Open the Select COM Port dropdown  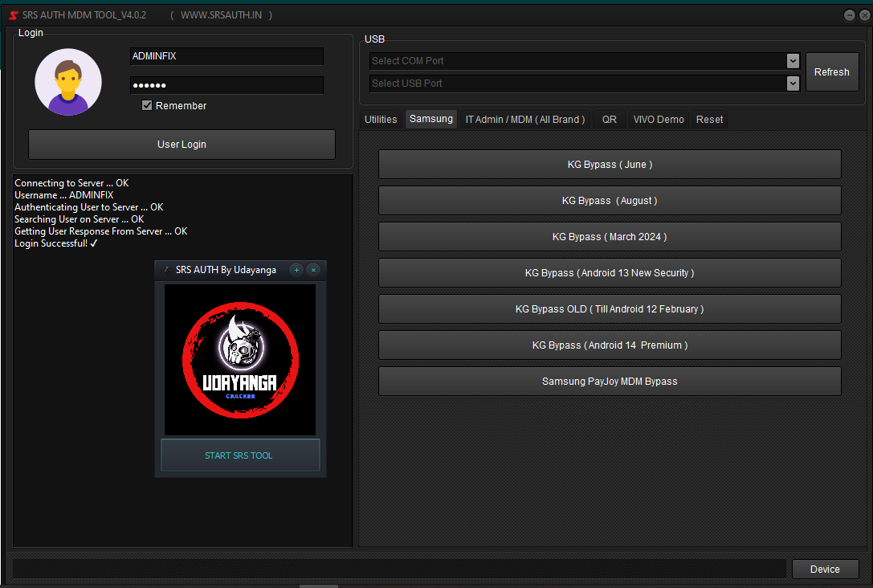pos(793,61)
